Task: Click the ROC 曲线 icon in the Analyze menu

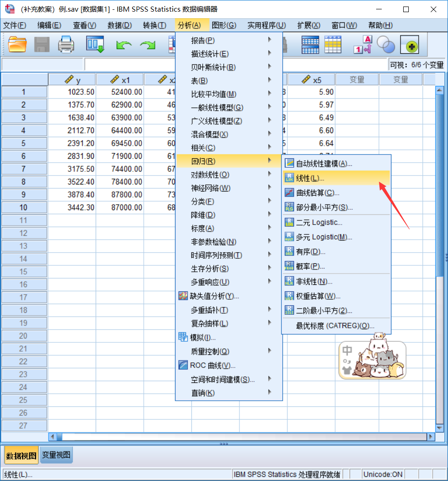Action: pyautogui.click(x=184, y=364)
